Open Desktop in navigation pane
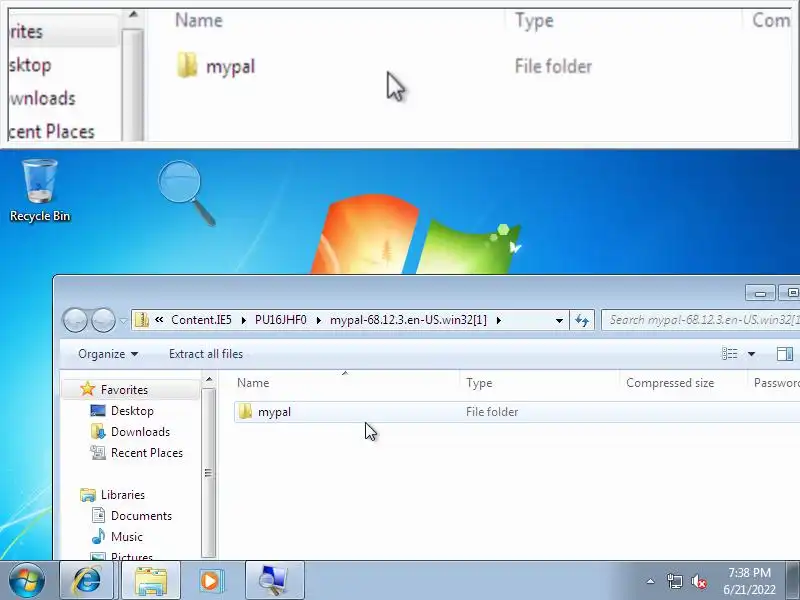This screenshot has width=800, height=600. click(x=132, y=411)
